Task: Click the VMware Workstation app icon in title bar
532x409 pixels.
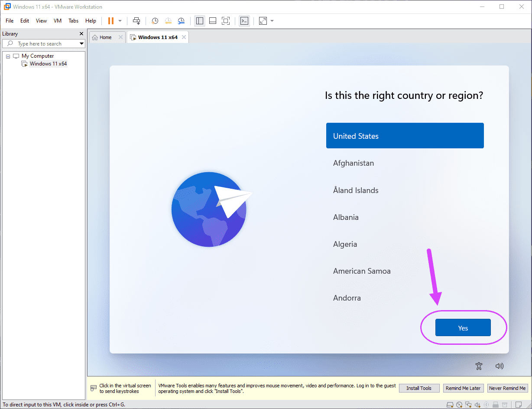Action: pos(7,7)
